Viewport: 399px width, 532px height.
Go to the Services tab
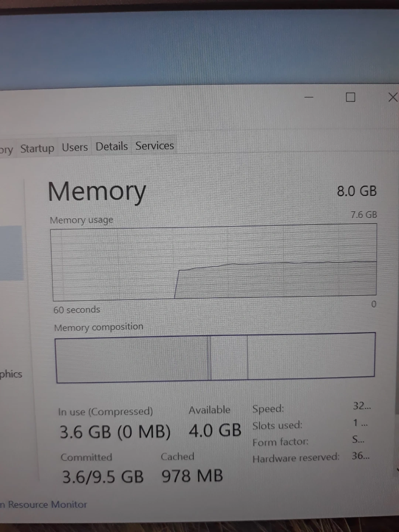(154, 146)
